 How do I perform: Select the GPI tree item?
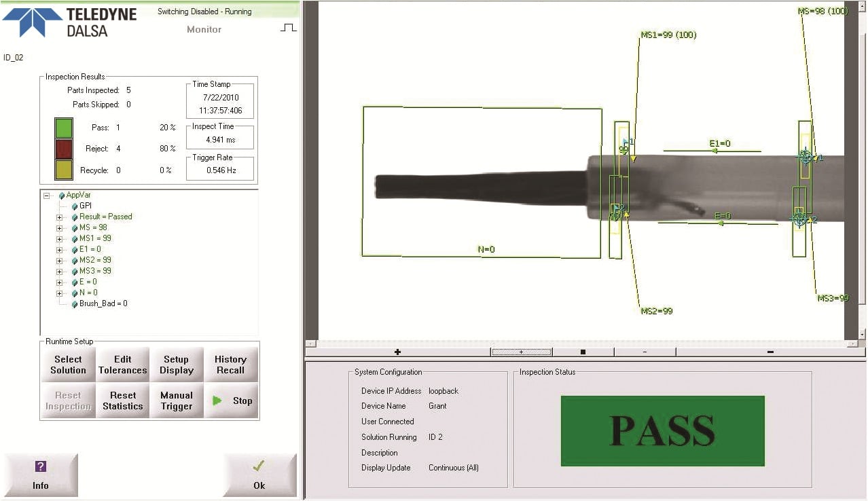pos(85,206)
